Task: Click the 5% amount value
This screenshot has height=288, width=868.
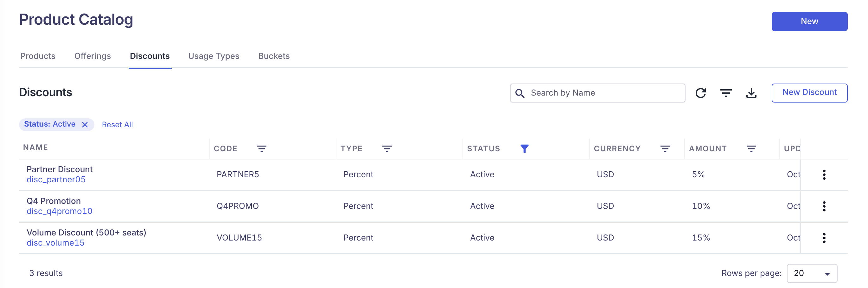Action: [x=698, y=174]
